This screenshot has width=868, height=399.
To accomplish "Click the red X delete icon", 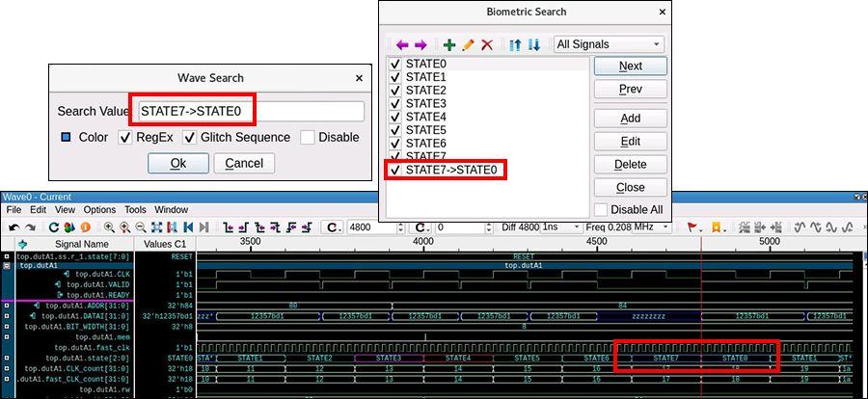I will pos(487,44).
